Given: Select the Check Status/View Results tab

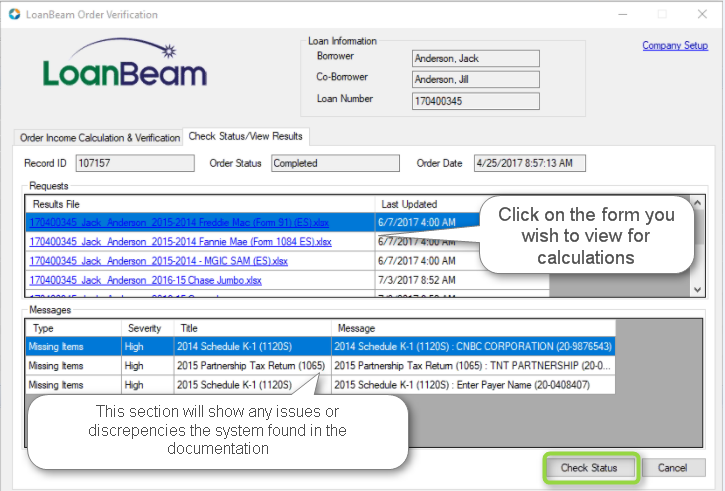Looking at the screenshot, I should coord(246,136).
